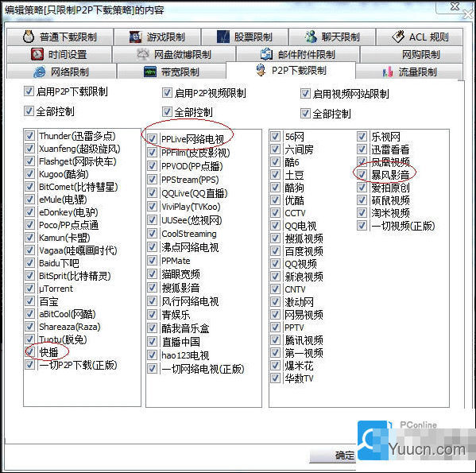Select CoolStreaming list entry text
Viewport: 476px width, 473px height.
coord(189,234)
